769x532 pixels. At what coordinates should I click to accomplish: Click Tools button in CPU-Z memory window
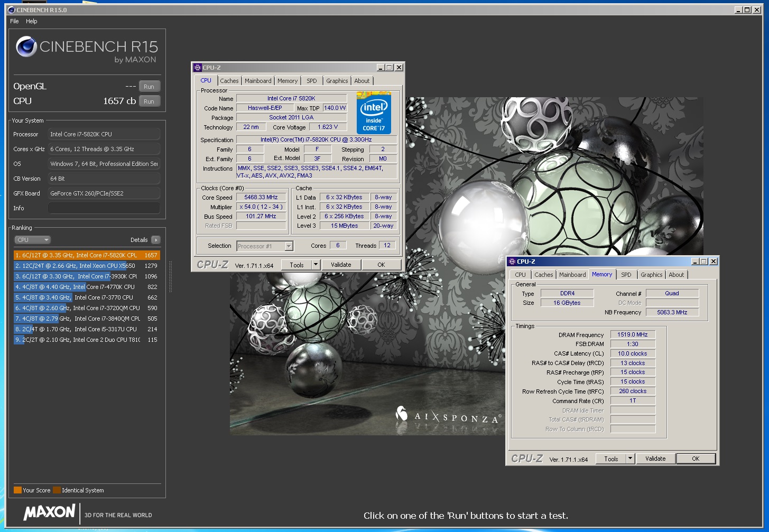pos(611,459)
